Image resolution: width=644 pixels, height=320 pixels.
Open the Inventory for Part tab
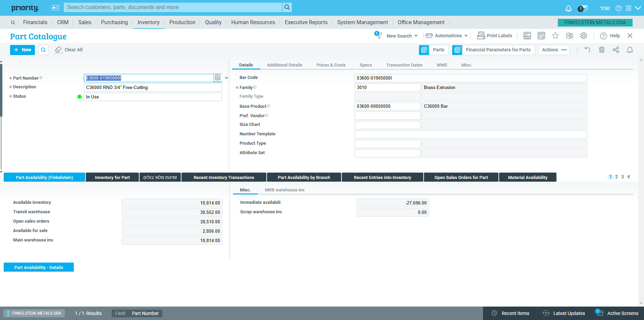112,177
